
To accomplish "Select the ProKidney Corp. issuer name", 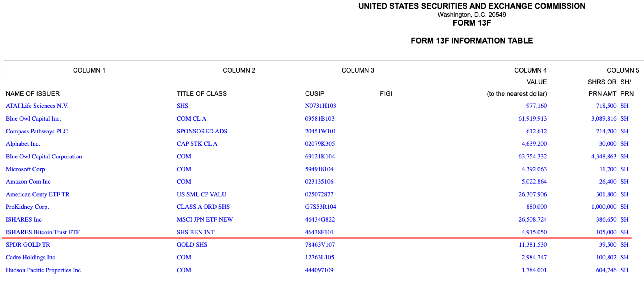I will point(27,207).
